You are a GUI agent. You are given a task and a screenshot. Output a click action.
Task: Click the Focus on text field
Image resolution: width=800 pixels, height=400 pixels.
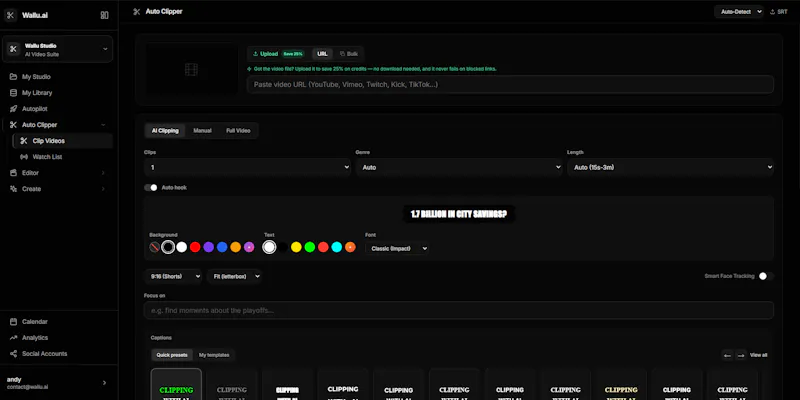(x=459, y=310)
